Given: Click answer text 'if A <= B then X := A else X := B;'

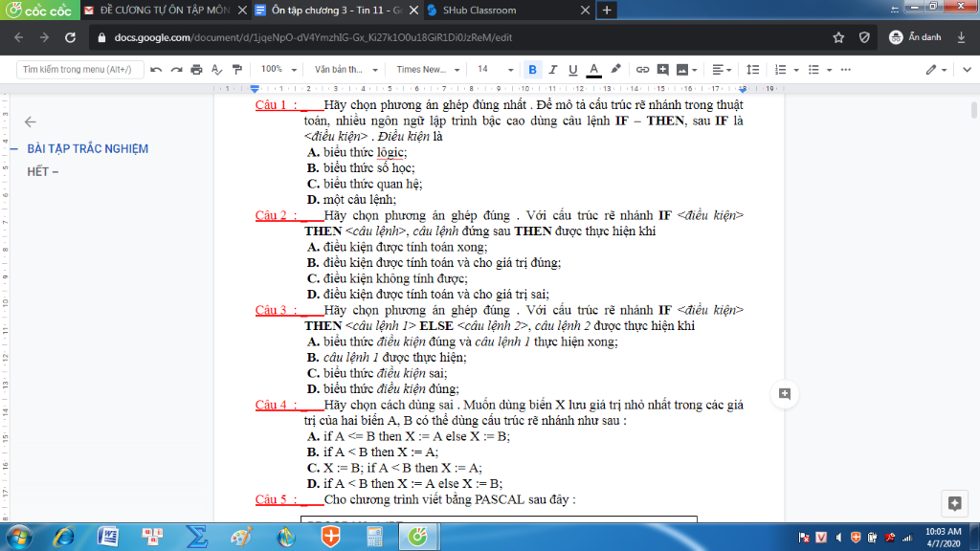Looking at the screenshot, I should 417,436.
